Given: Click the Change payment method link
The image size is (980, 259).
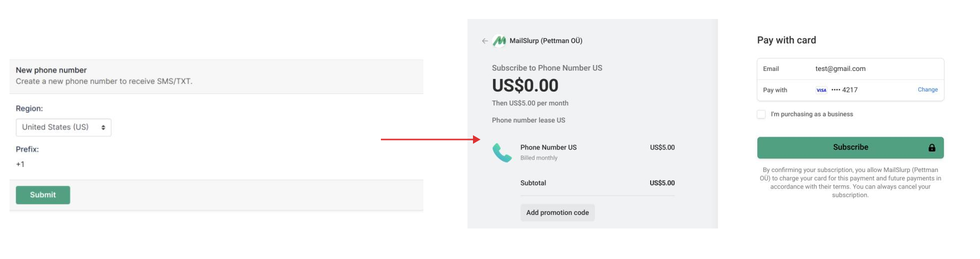Looking at the screenshot, I should 927,89.
